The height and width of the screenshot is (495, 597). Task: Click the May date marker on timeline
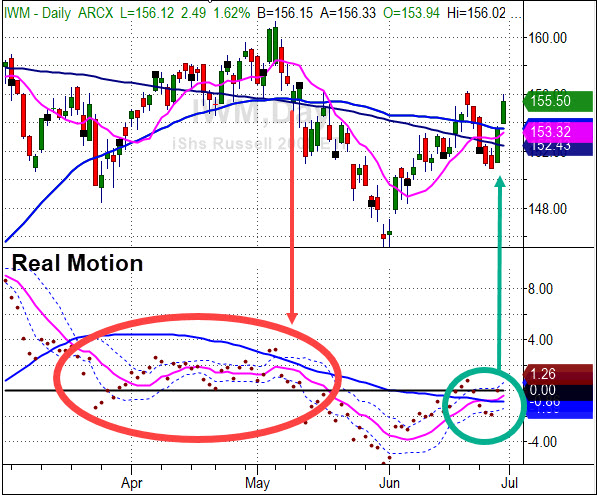coord(257,483)
